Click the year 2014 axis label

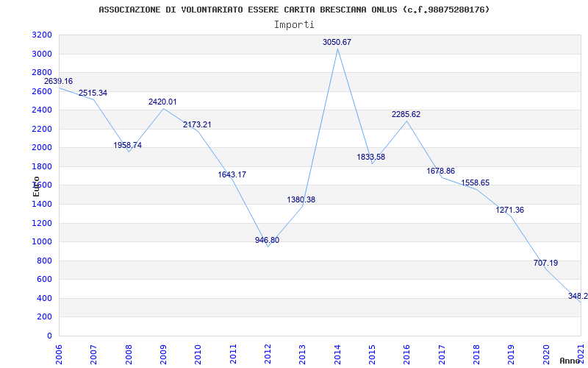[337, 355]
